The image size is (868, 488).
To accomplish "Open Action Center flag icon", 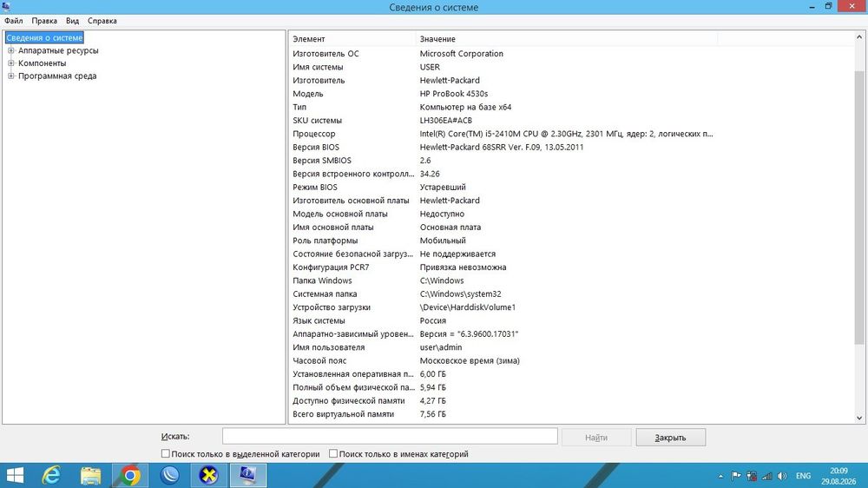I will point(736,476).
